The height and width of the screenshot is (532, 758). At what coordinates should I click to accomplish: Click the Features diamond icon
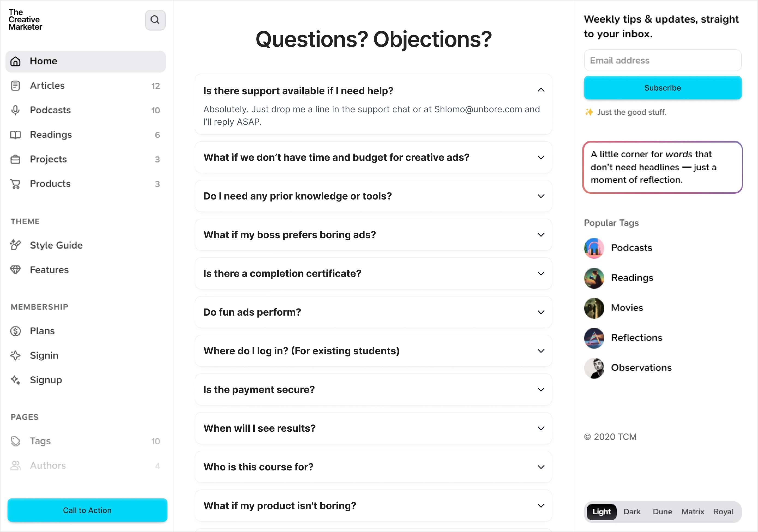(16, 270)
